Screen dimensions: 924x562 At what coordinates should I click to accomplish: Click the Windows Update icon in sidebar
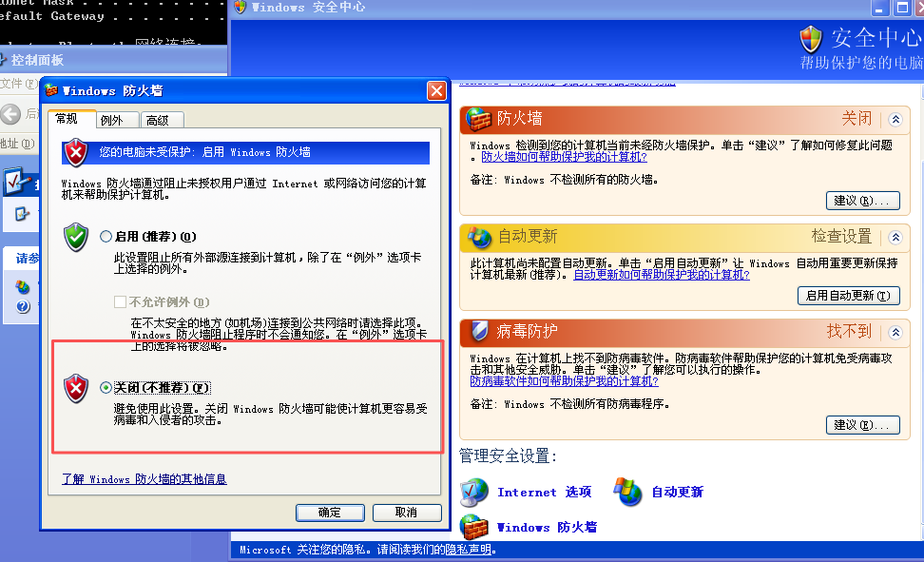coord(23,287)
